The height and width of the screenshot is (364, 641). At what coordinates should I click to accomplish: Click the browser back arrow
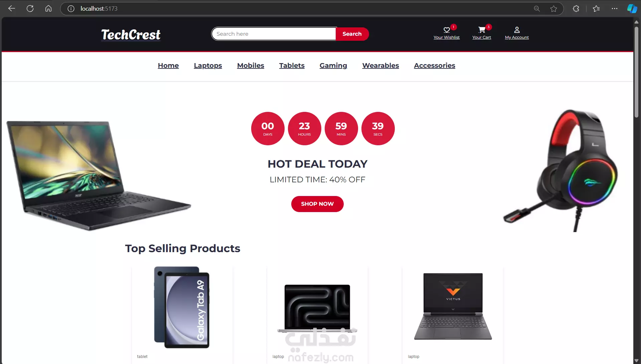click(x=12, y=9)
